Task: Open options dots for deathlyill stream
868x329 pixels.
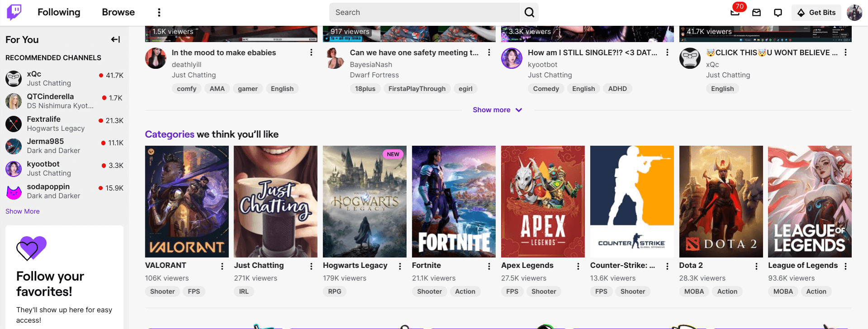Action: pyautogui.click(x=311, y=52)
